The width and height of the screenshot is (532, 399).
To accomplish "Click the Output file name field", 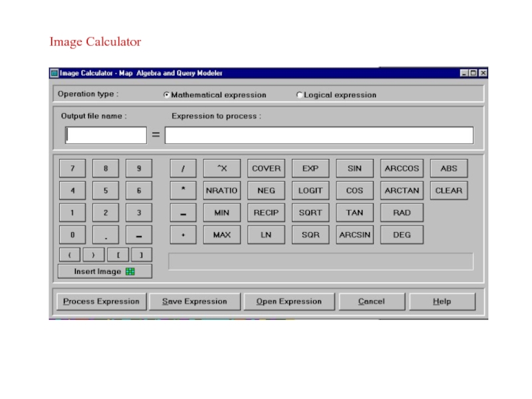I will [106, 136].
